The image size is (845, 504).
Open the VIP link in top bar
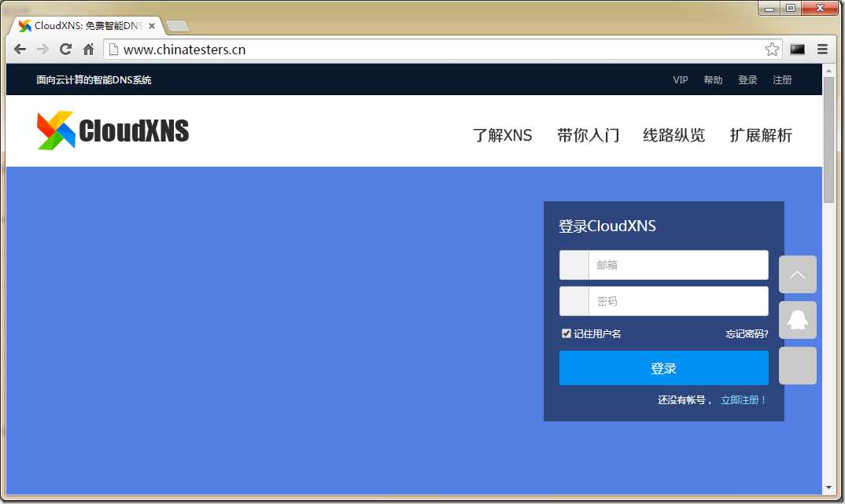tap(680, 79)
